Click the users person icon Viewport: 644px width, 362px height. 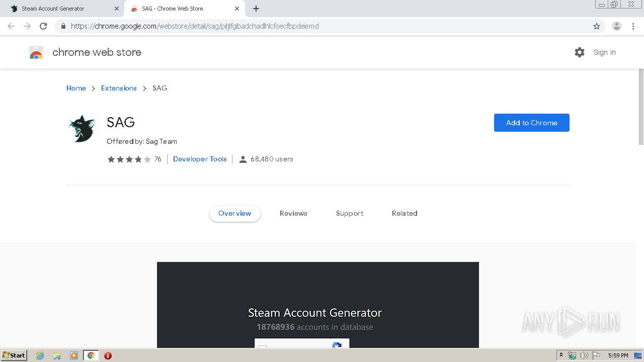[243, 159]
